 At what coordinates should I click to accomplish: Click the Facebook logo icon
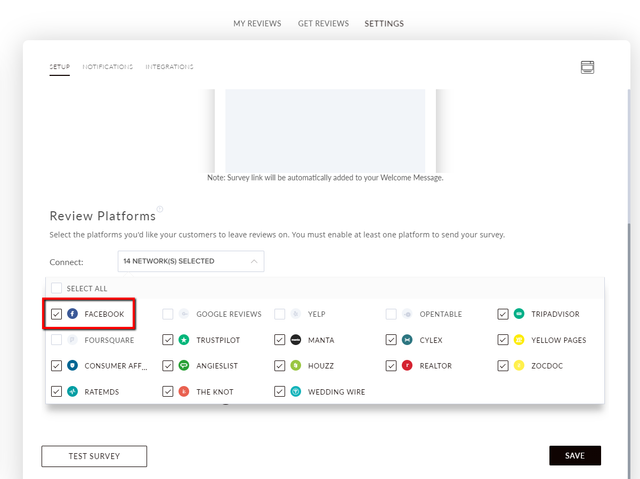coord(72,314)
